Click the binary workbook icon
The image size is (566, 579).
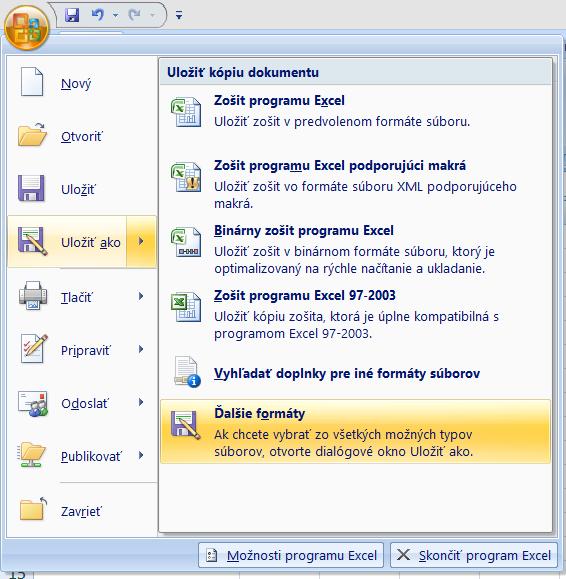click(x=186, y=241)
